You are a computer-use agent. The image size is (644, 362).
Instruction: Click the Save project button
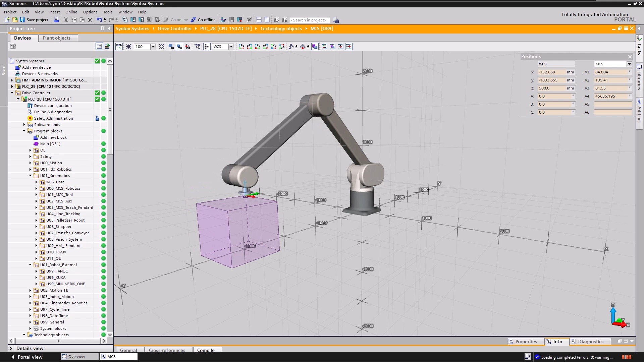(x=34, y=20)
